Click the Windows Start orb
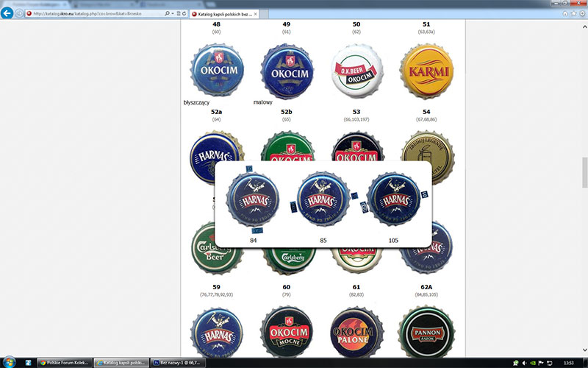Screen dimensions: 588x368 9,362
